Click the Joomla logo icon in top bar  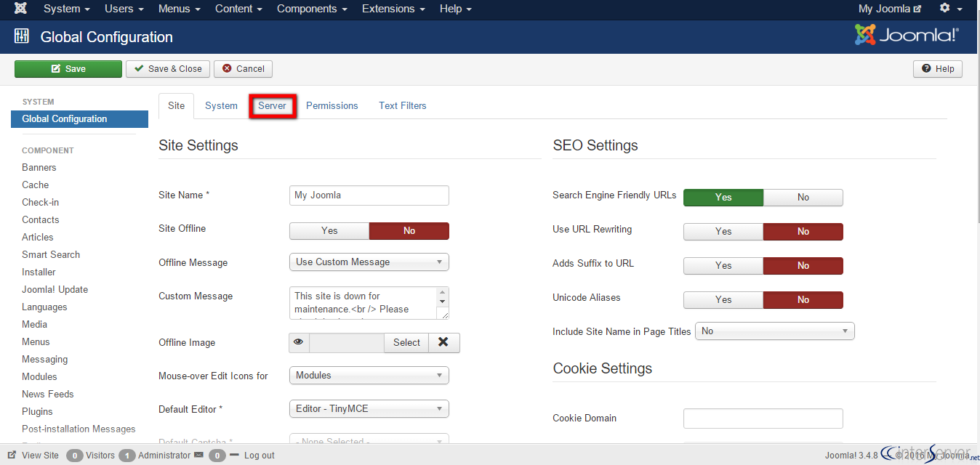[21, 9]
